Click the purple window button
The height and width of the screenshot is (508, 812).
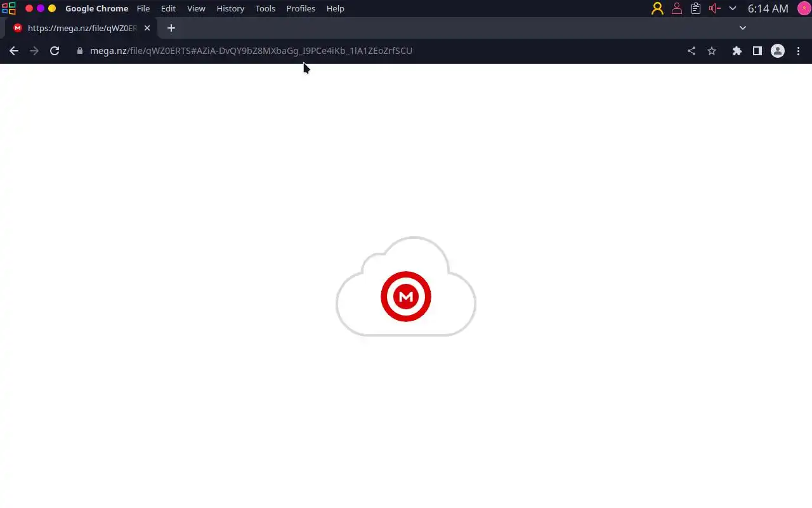(41, 8)
